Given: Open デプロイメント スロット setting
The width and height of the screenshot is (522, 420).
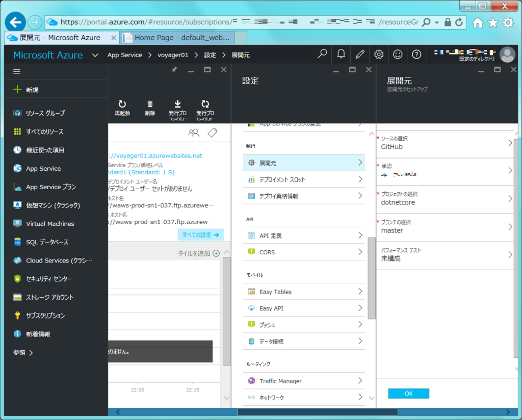Looking at the screenshot, I should [304, 179].
